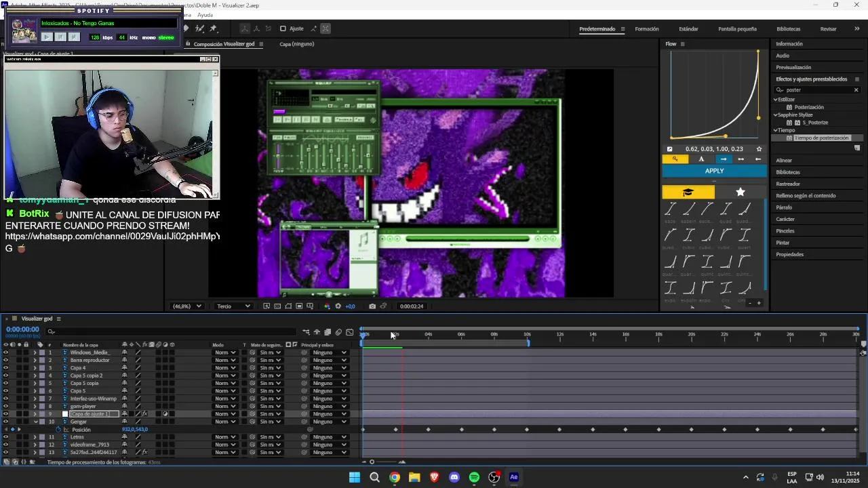Hide the Capa 4 layer eye
This screenshot has height=488, width=868.
click(x=6, y=368)
